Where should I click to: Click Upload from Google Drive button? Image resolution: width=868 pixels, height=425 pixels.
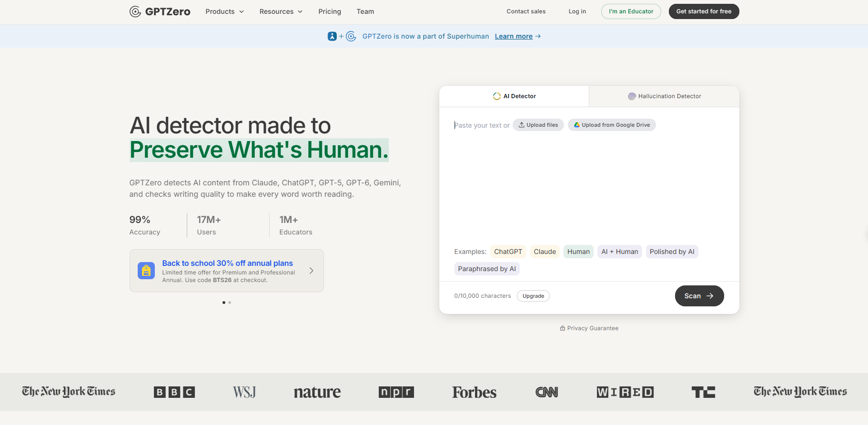point(612,125)
